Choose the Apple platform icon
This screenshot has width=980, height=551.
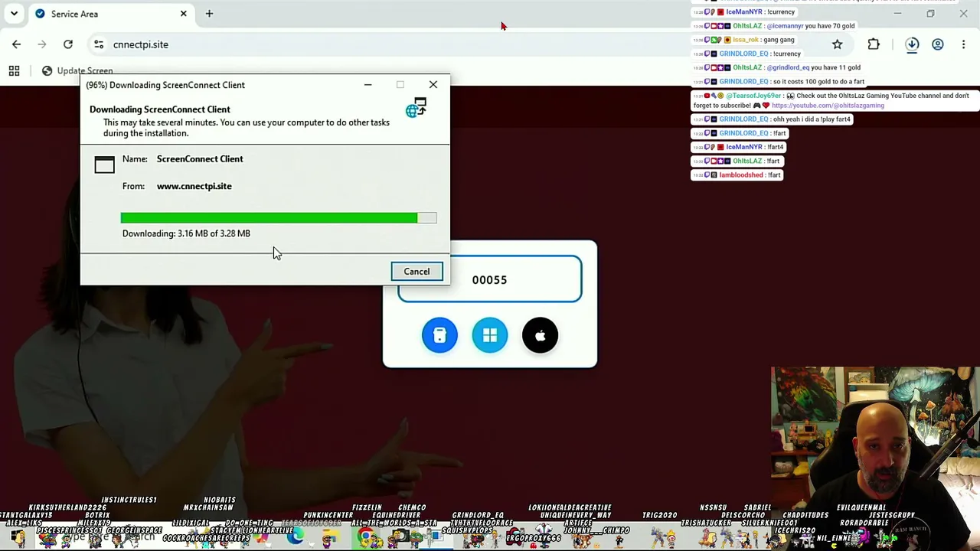(541, 335)
